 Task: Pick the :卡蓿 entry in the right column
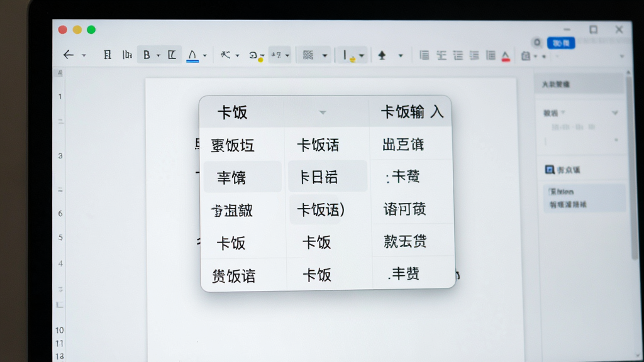[402, 177]
